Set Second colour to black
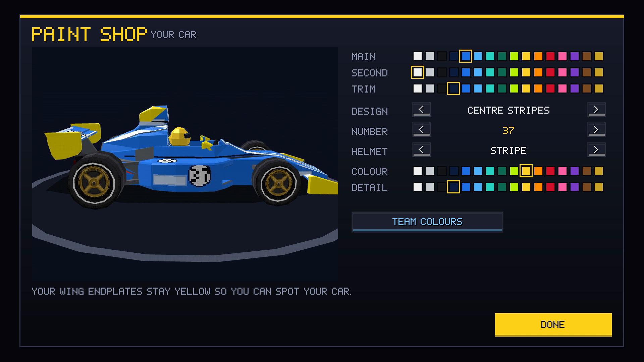Viewport: 644px width, 362px height. (x=442, y=72)
